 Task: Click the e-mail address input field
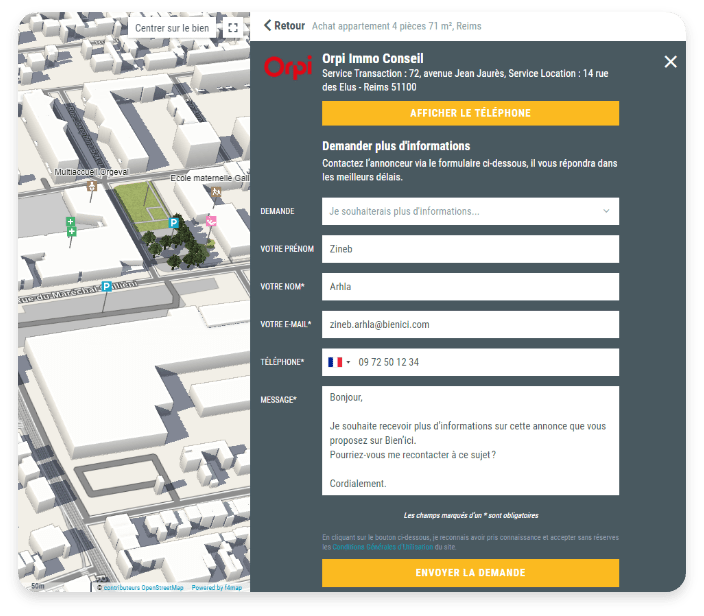tap(470, 324)
